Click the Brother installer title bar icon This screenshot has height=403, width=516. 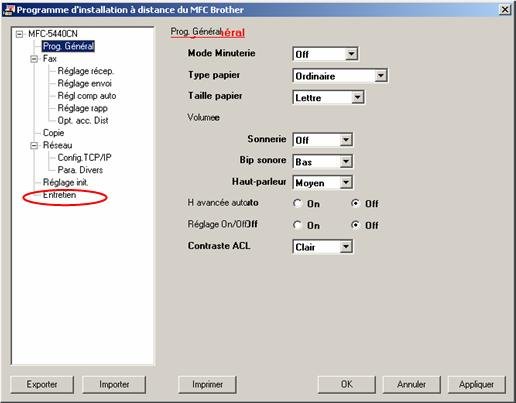tap(9, 10)
